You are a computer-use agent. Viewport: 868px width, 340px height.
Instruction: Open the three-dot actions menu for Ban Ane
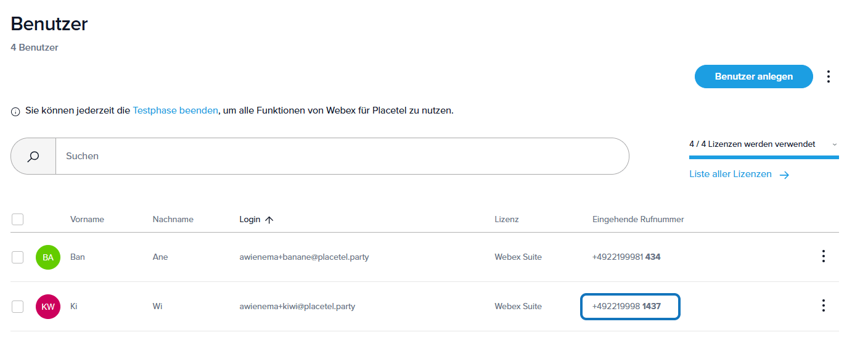pos(823,256)
